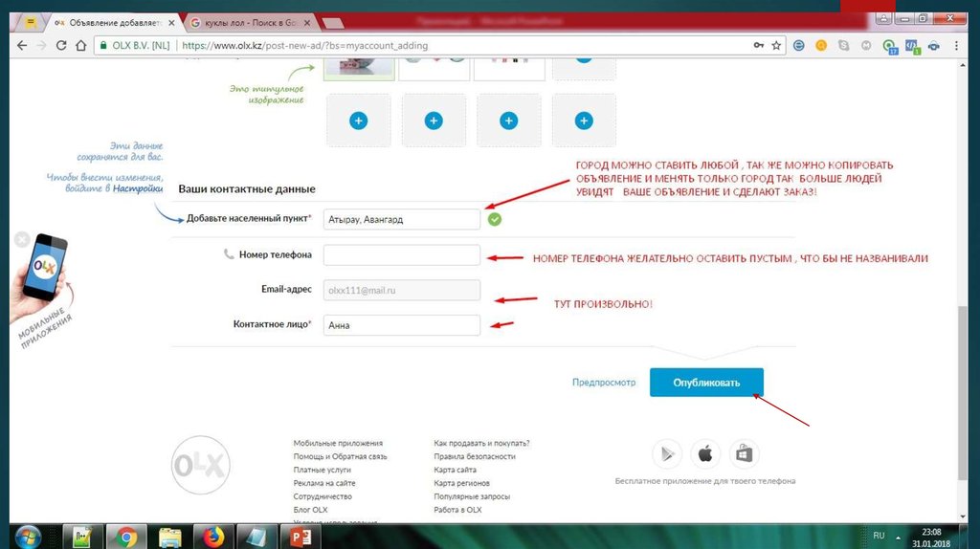Open 'Работа в OLX' footer link
The width and height of the screenshot is (980, 549).
(x=457, y=510)
